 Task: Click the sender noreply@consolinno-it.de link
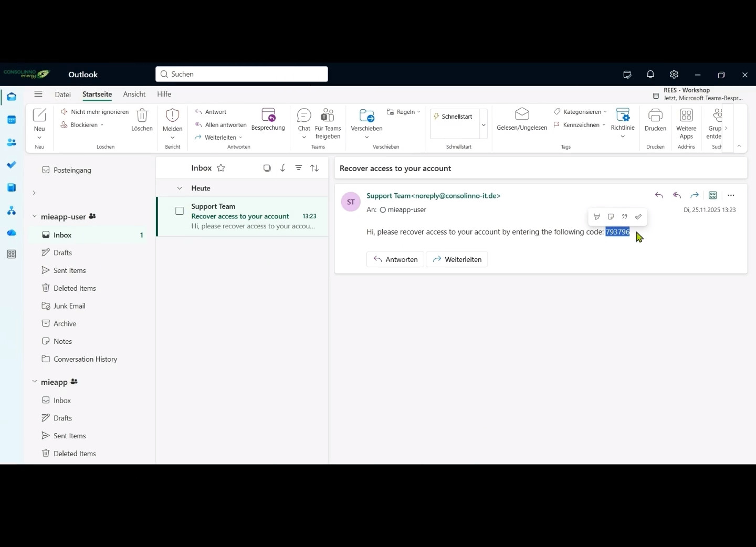click(433, 196)
